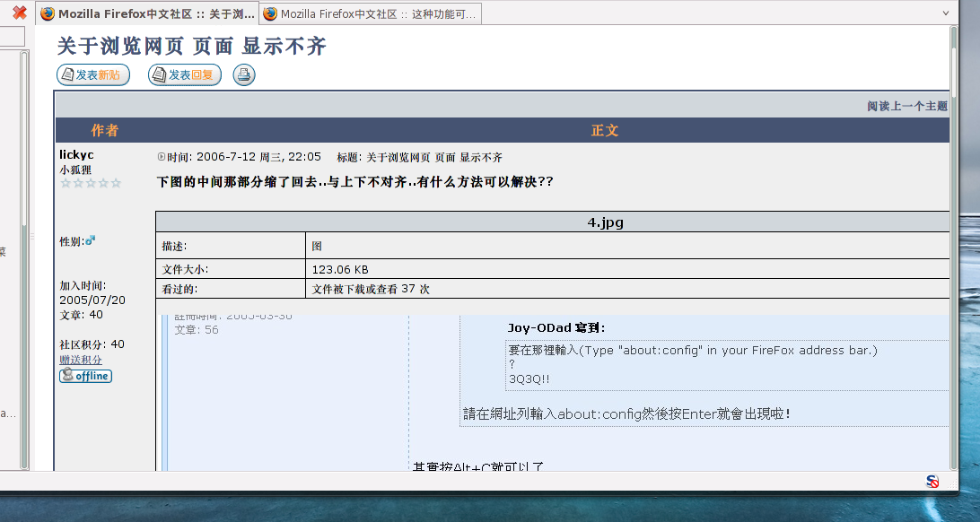Click the offline status badge
980x522 pixels.
pyautogui.click(x=85, y=376)
